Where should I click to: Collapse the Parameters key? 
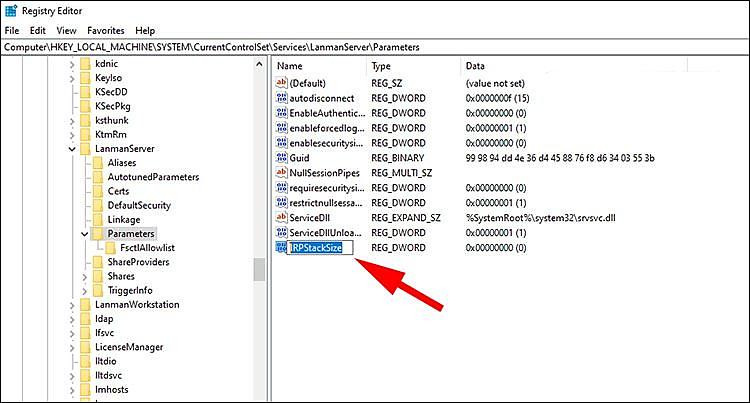pyautogui.click(x=85, y=234)
